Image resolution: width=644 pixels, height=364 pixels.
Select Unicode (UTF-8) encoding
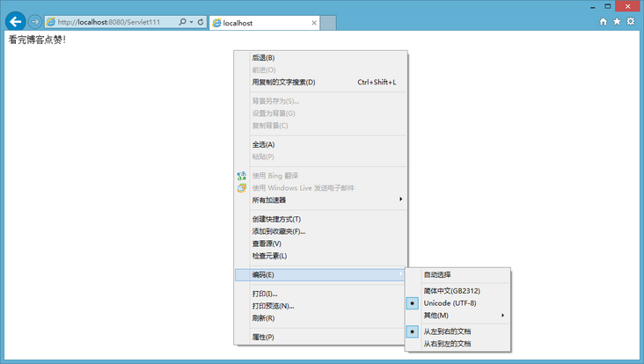pos(457,303)
